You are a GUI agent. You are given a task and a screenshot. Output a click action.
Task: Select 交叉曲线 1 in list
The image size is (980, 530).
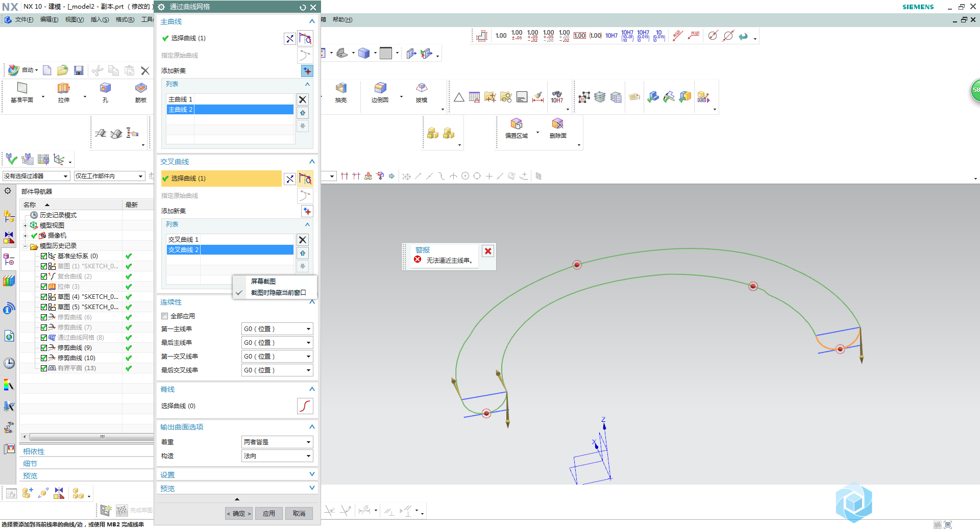click(x=230, y=240)
